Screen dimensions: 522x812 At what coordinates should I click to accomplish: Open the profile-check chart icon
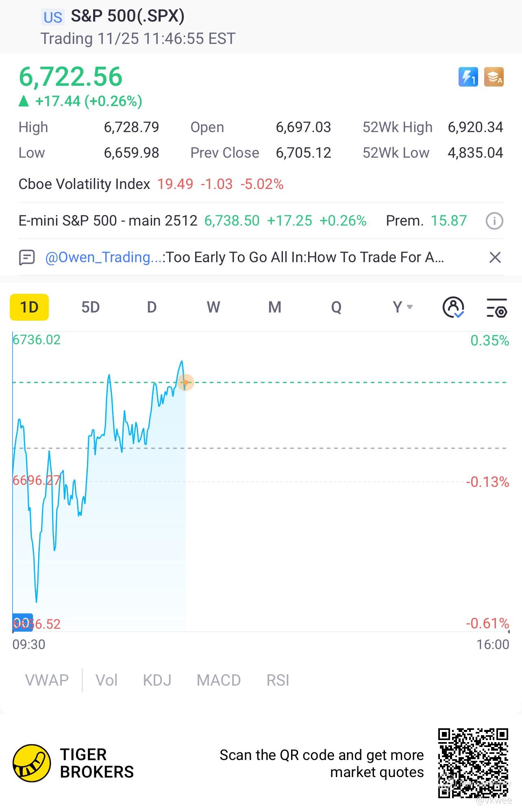pyautogui.click(x=453, y=307)
